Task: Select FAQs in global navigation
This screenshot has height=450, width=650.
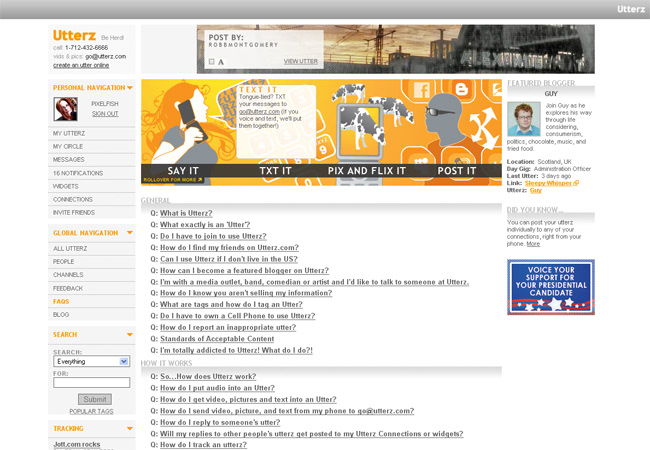Action: coord(92,302)
